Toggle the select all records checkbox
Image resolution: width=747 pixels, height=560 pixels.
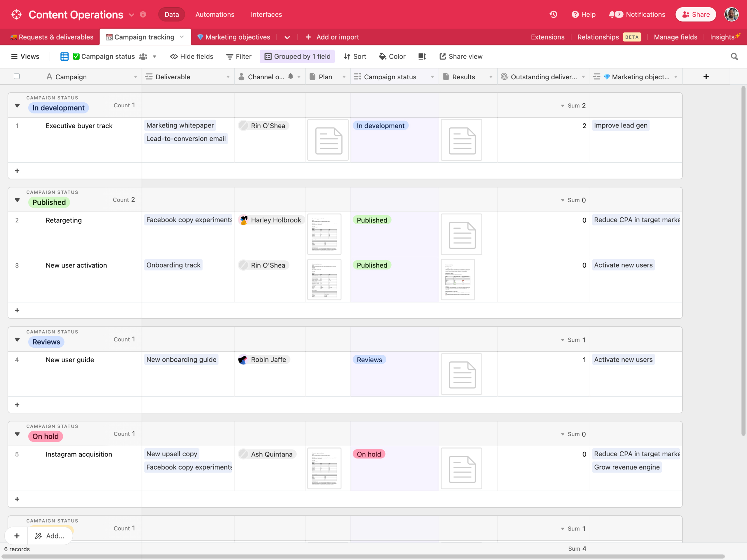17,76
